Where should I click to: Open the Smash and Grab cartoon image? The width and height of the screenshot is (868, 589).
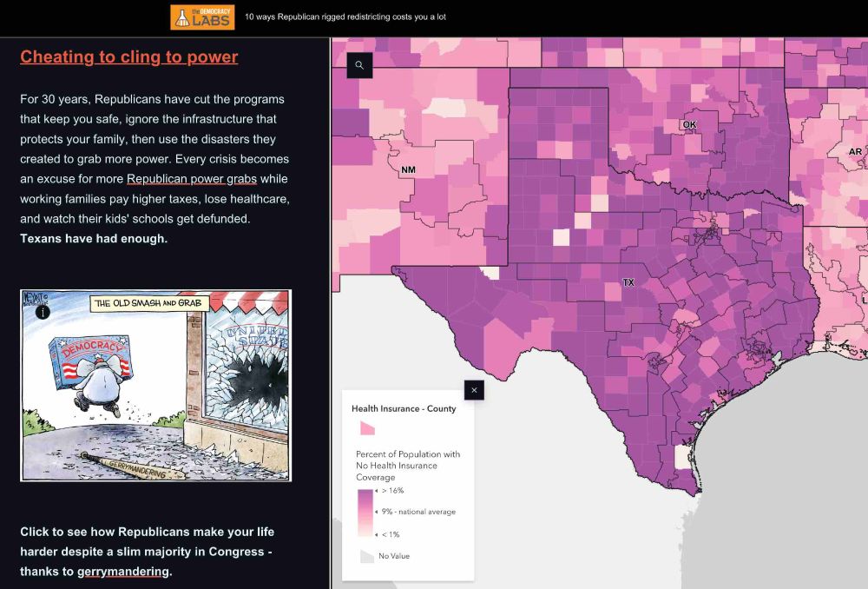click(155, 385)
